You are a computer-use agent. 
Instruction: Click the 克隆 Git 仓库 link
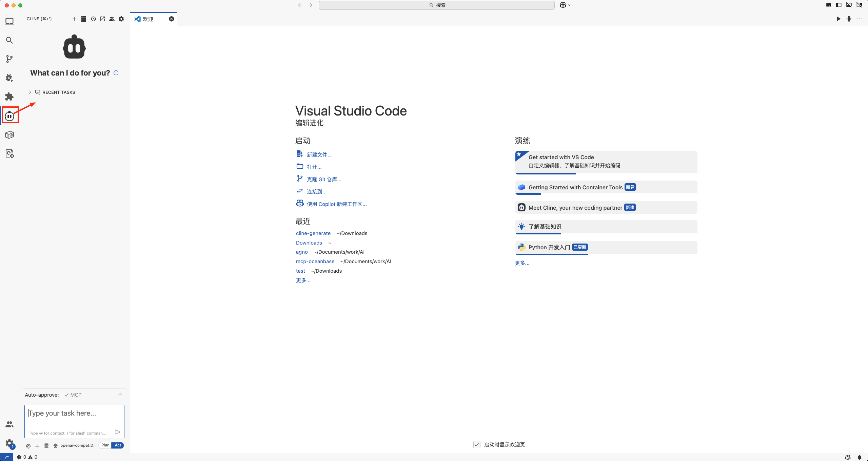point(324,180)
